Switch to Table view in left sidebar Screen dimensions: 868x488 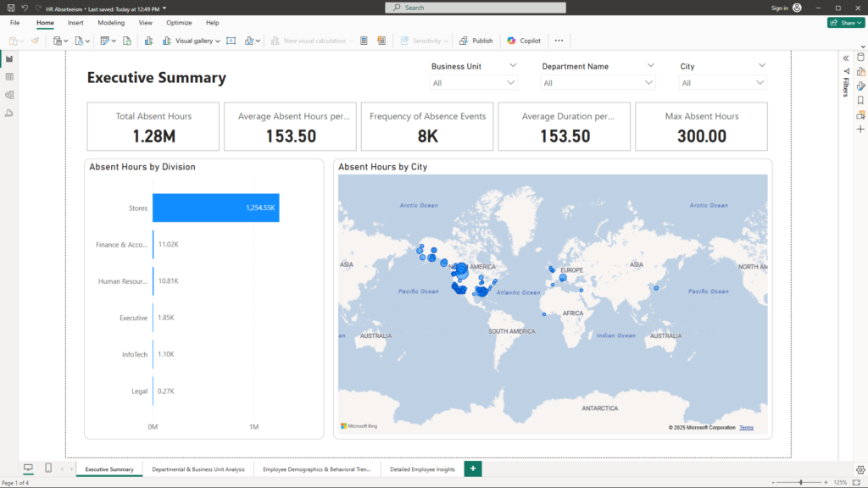click(x=9, y=76)
